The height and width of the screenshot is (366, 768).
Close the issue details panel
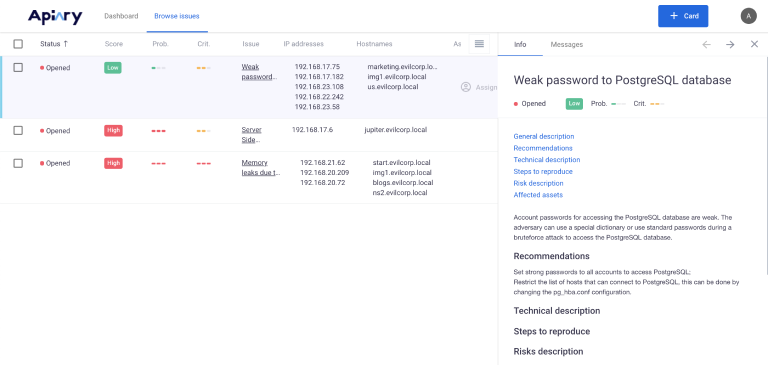[754, 44]
